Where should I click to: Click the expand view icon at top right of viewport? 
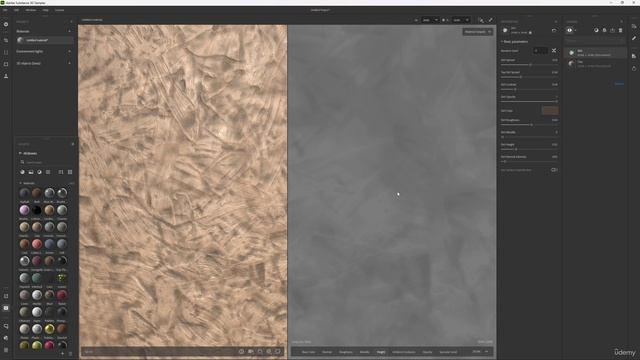(x=490, y=20)
